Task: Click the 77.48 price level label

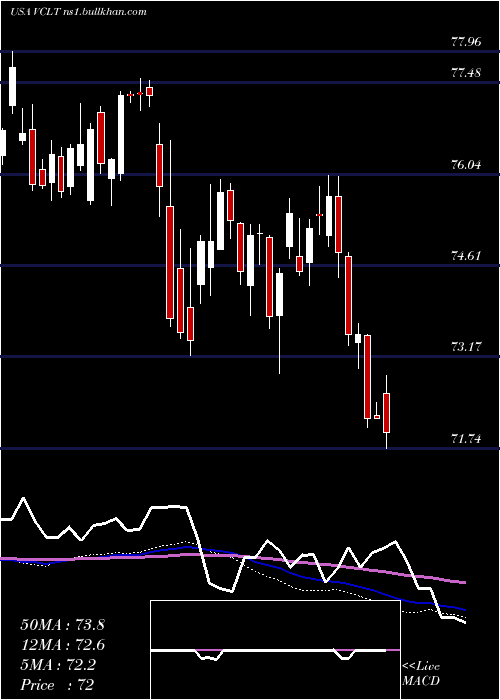Action: coord(467,72)
